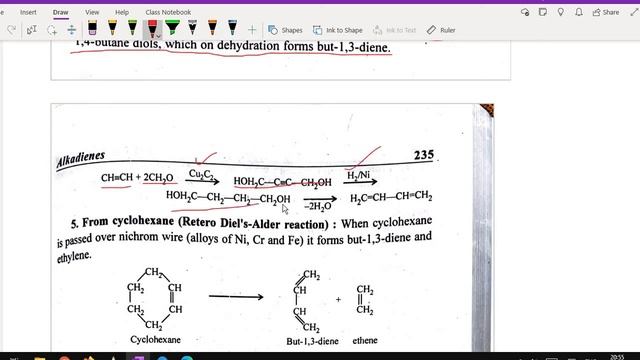Open red pen options dropdown arrow
Viewport: 640px width, 360px height.
(x=159, y=36)
